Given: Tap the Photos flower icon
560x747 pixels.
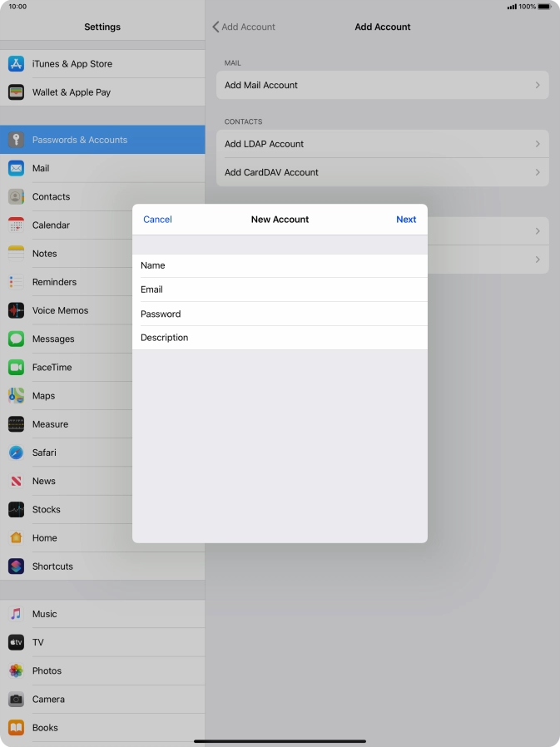Looking at the screenshot, I should tap(16, 671).
